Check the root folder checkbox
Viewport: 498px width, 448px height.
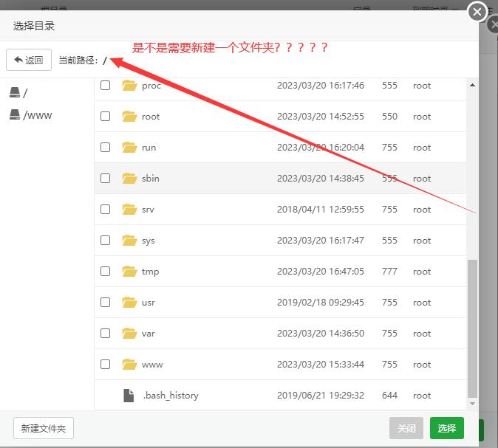(x=105, y=117)
